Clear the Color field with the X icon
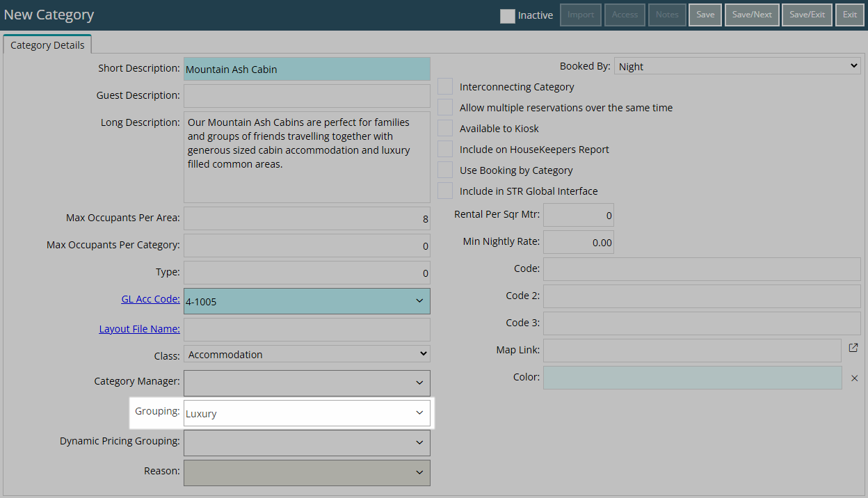This screenshot has height=498, width=868. coord(855,378)
